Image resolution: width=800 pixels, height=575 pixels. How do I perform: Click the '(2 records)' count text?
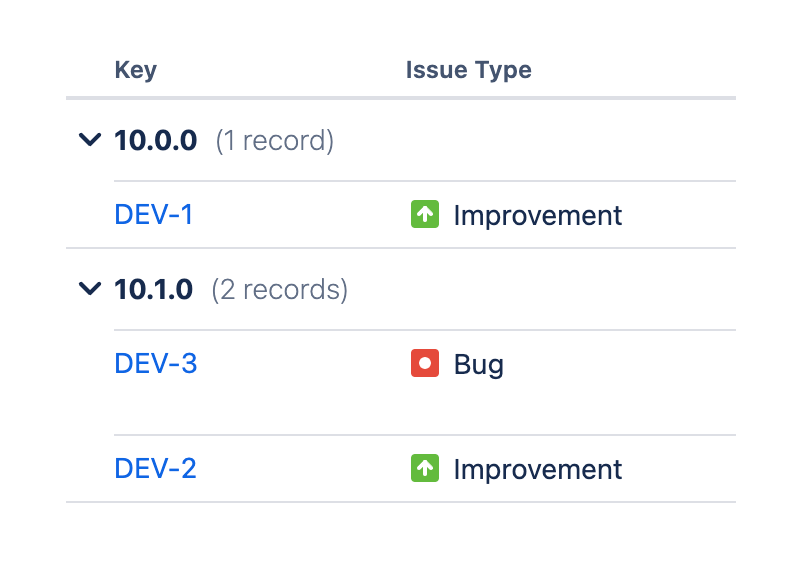[280, 290]
